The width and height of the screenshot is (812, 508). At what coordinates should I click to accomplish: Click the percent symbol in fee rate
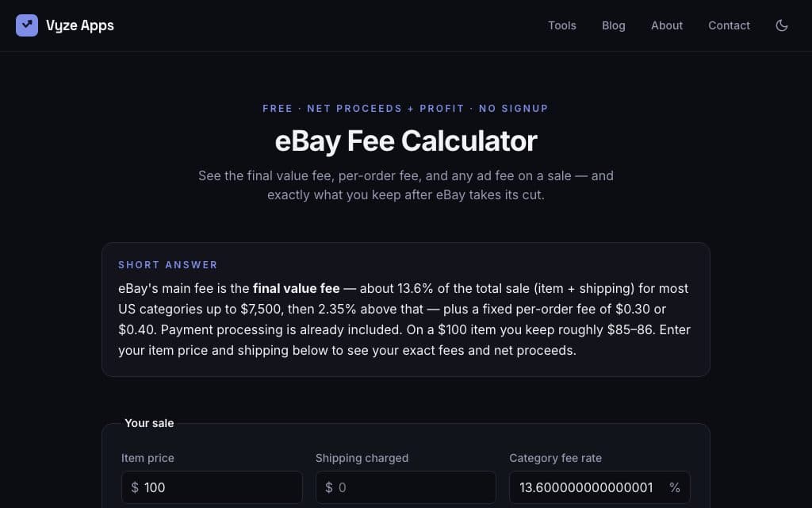click(674, 487)
